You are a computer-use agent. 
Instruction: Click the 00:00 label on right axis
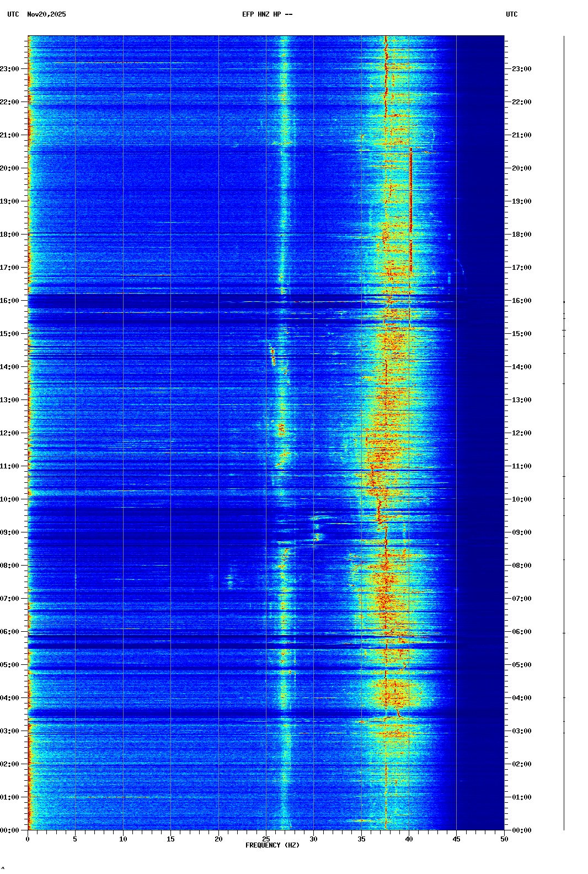[521, 830]
